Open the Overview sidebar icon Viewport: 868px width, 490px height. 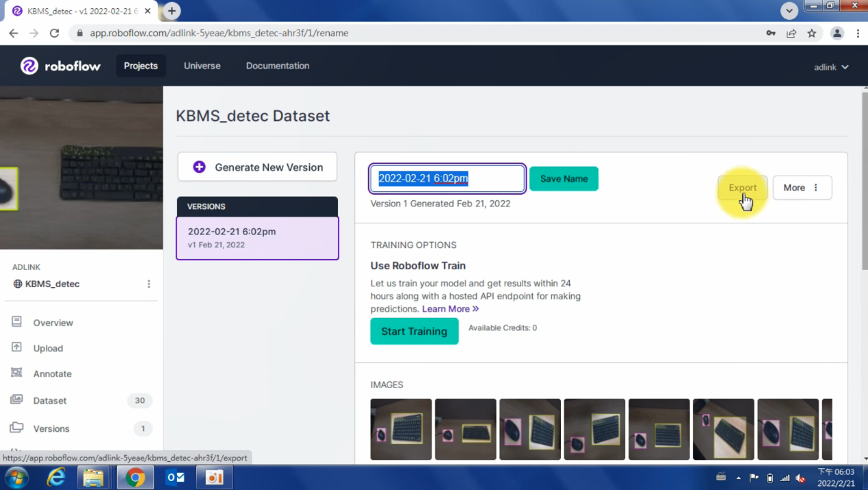coord(17,322)
